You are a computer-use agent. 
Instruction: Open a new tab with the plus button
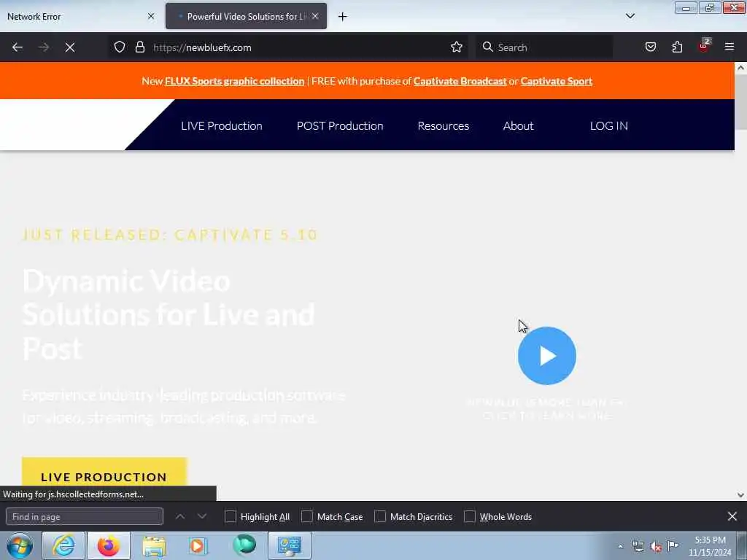[343, 17]
